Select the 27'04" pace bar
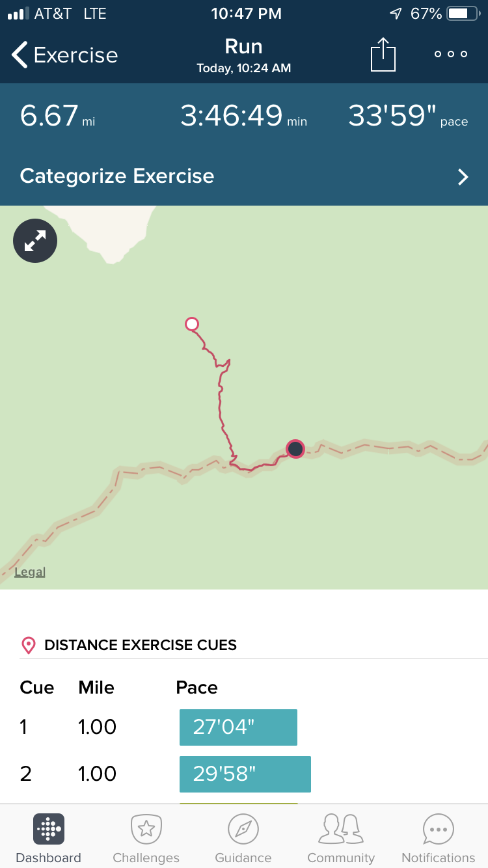This screenshot has height=868, width=488. point(238,727)
